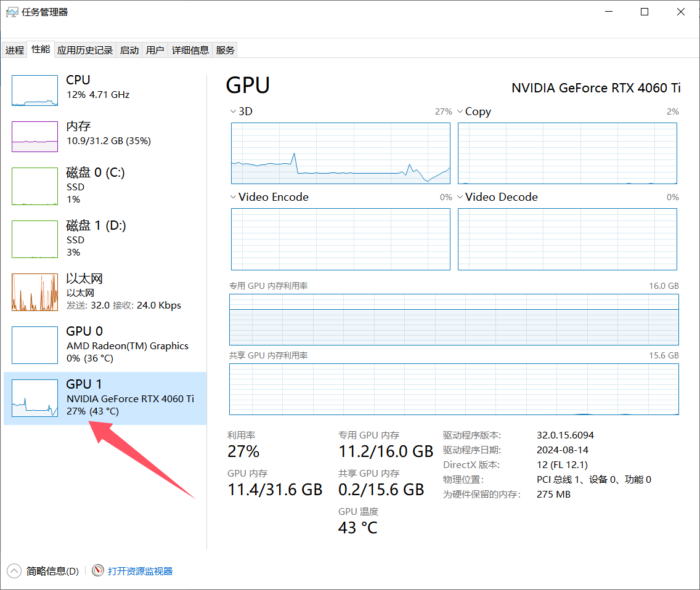Click the driver version 32.0.15.6094
The image size is (700, 590).
pos(565,435)
